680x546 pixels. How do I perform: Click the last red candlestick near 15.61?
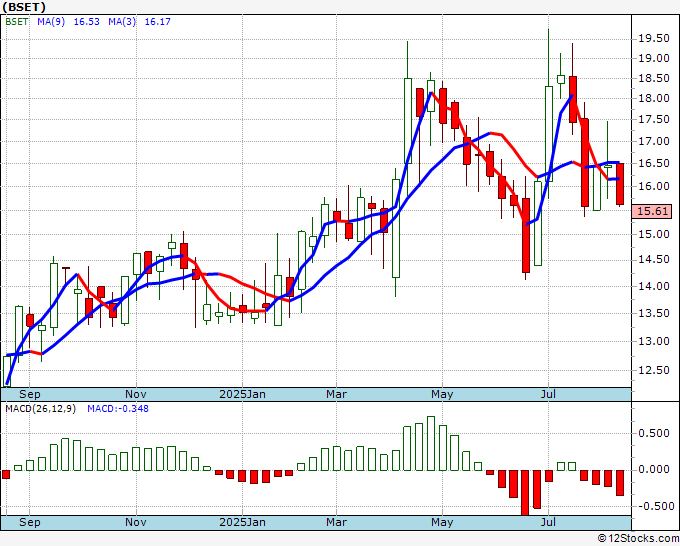620,184
